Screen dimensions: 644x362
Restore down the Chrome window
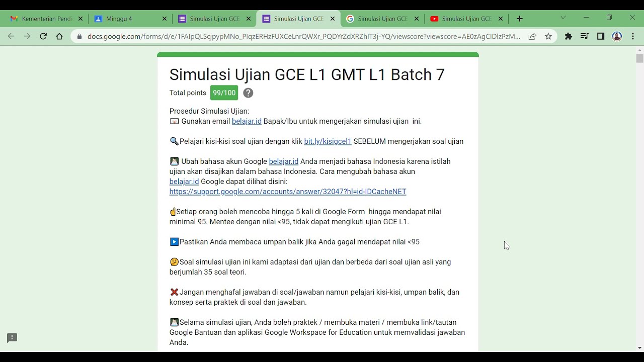pos(609,18)
